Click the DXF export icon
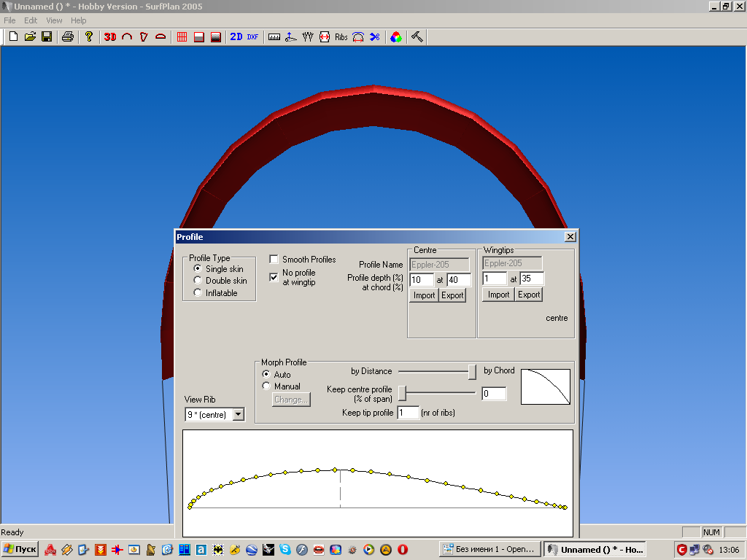 (x=252, y=36)
